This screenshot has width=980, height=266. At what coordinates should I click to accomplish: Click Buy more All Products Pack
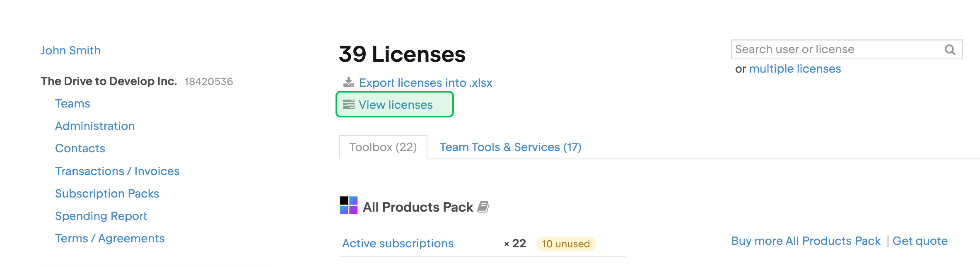[x=806, y=241]
